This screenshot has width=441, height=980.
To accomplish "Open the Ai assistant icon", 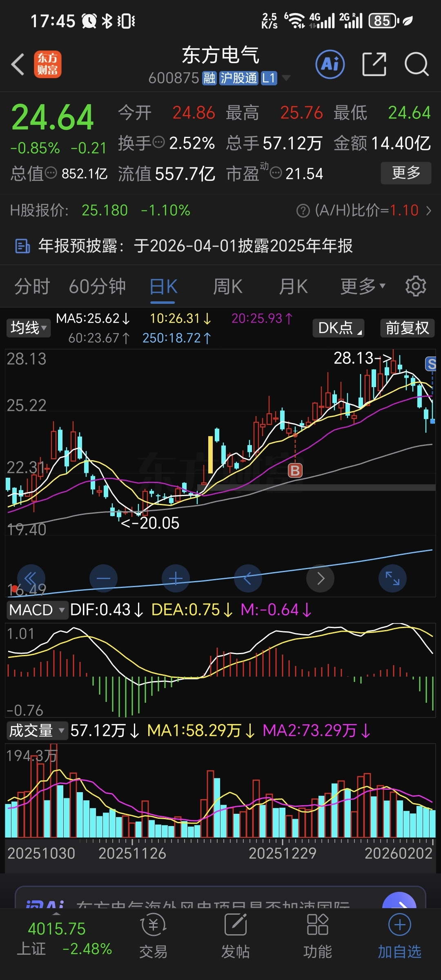I will pos(330,64).
